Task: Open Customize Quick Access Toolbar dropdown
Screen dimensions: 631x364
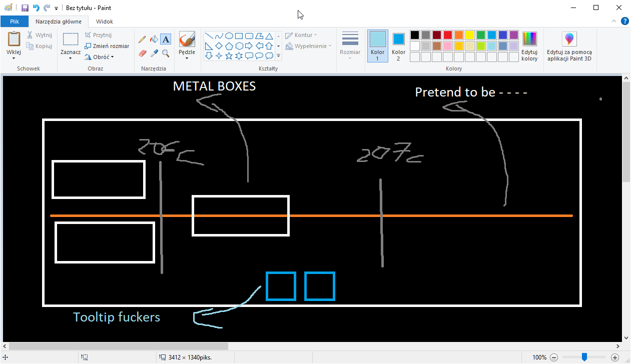Action: 56,8
